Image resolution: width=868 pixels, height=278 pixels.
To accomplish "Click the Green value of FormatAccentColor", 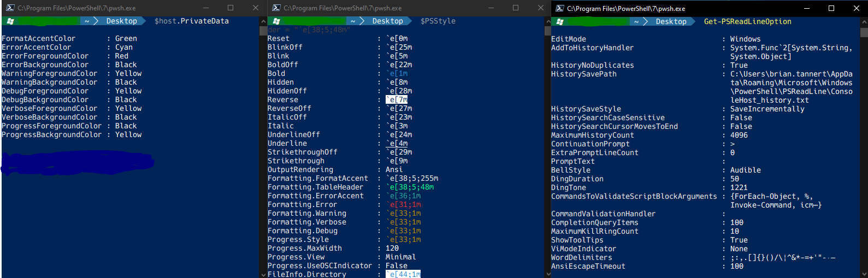I will point(126,39).
